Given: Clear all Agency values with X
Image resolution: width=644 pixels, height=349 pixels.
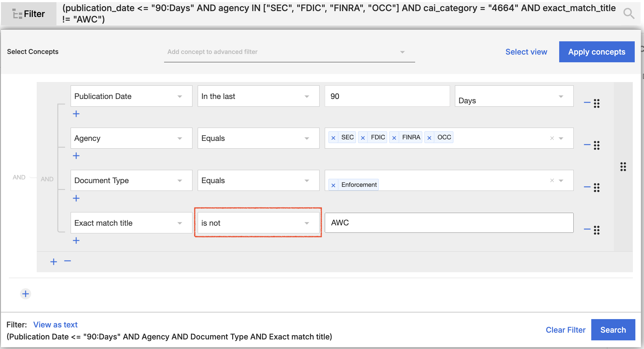Looking at the screenshot, I should pyautogui.click(x=552, y=138).
